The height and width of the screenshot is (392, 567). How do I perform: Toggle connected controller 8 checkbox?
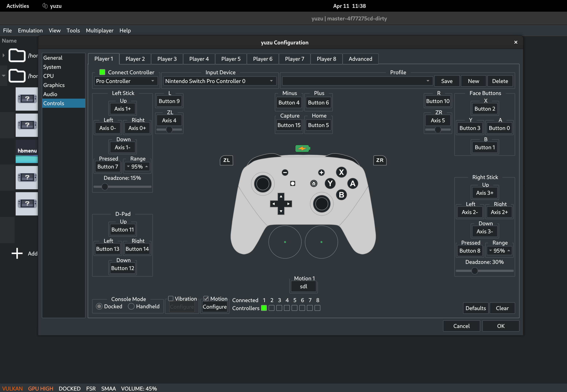tap(317, 308)
